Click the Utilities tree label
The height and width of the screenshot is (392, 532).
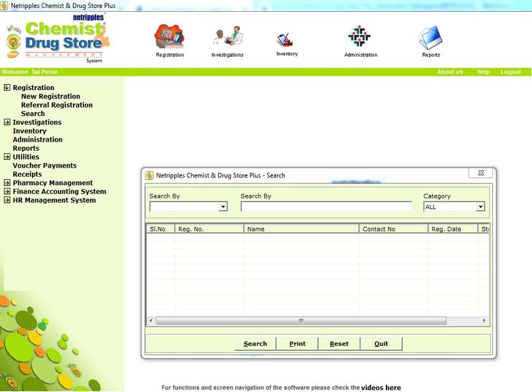point(26,157)
